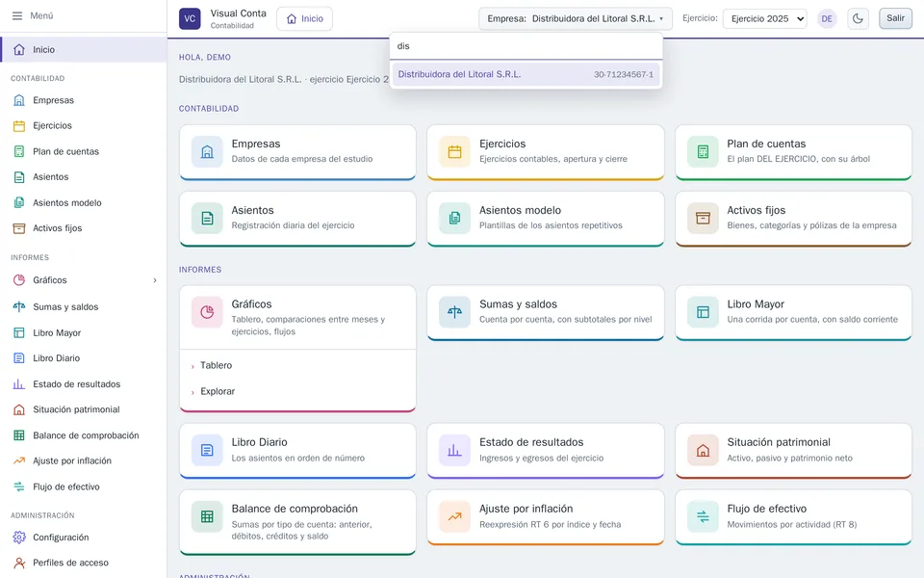Click the Flujo de efectivo arrows sidebar icon

[x=19, y=486]
